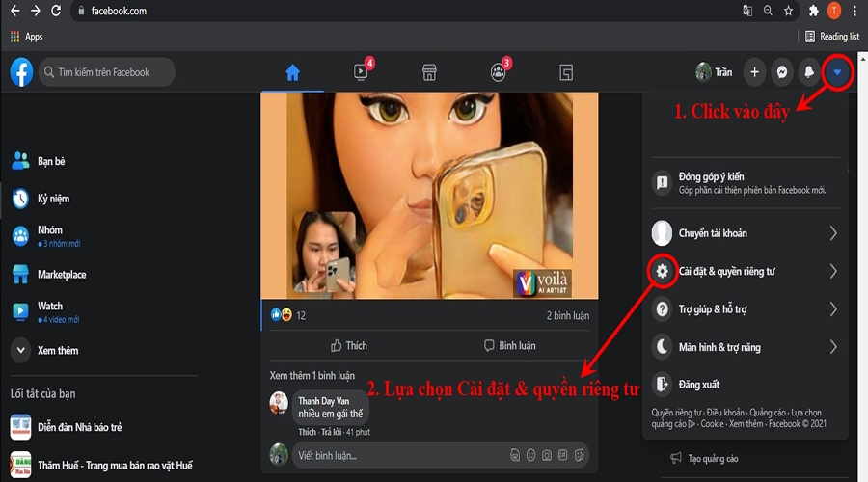Click Bình luận button under post
Viewport: 868px width, 482px height.
coord(509,345)
